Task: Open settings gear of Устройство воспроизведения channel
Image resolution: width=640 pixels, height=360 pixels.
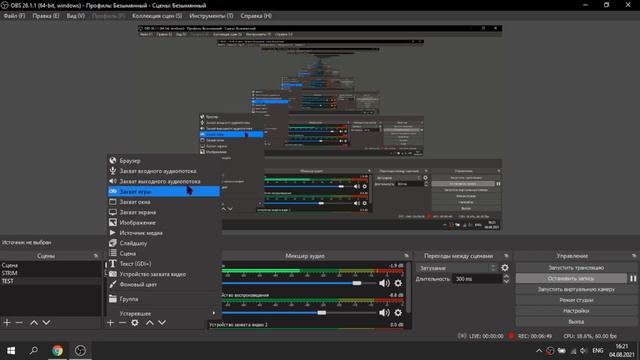Action: click(x=398, y=313)
